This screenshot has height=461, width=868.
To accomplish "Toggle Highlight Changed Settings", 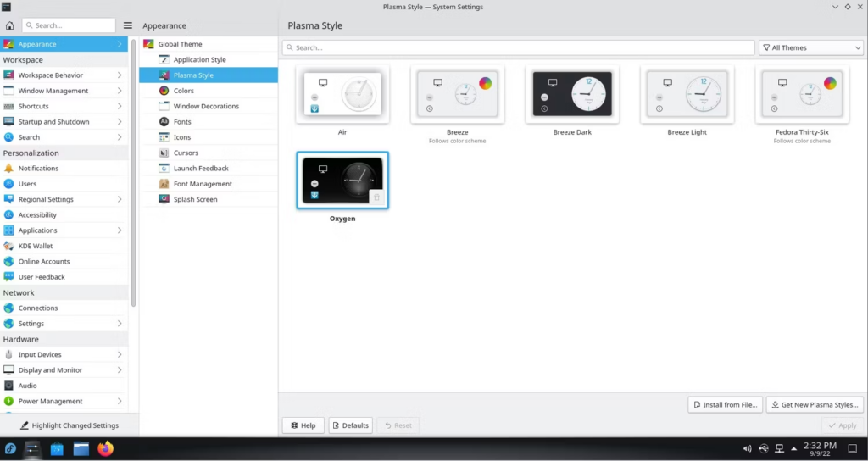I will click(70, 425).
